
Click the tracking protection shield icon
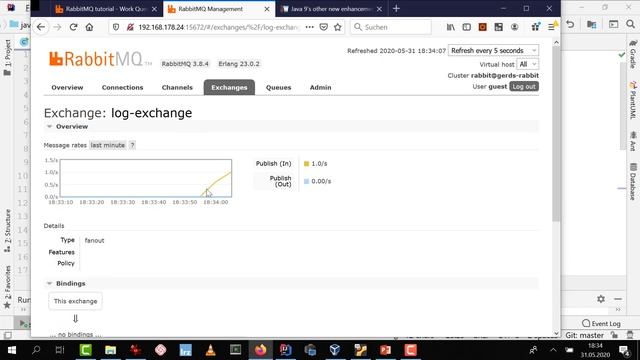(116, 27)
